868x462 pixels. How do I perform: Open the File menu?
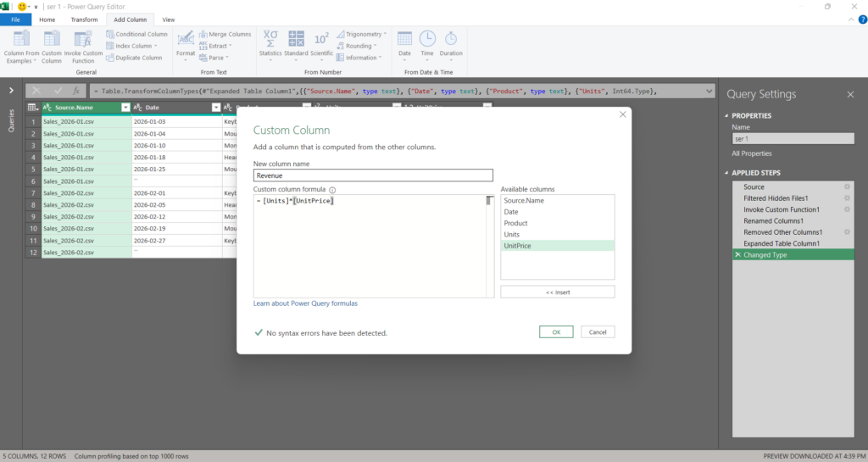point(15,19)
